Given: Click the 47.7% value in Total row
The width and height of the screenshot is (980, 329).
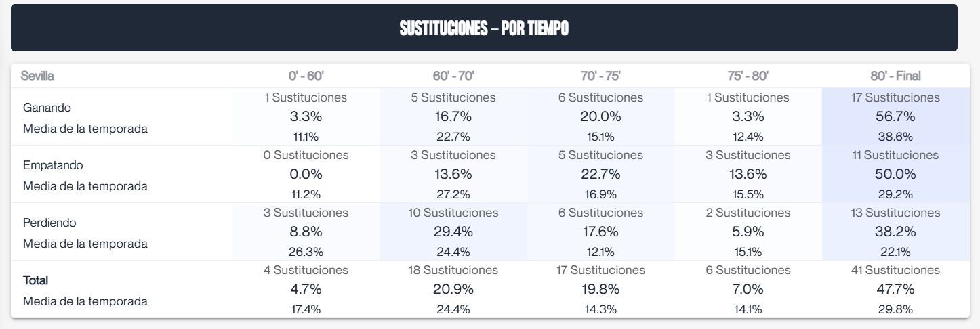Looking at the screenshot, I should pyautogui.click(x=895, y=289).
